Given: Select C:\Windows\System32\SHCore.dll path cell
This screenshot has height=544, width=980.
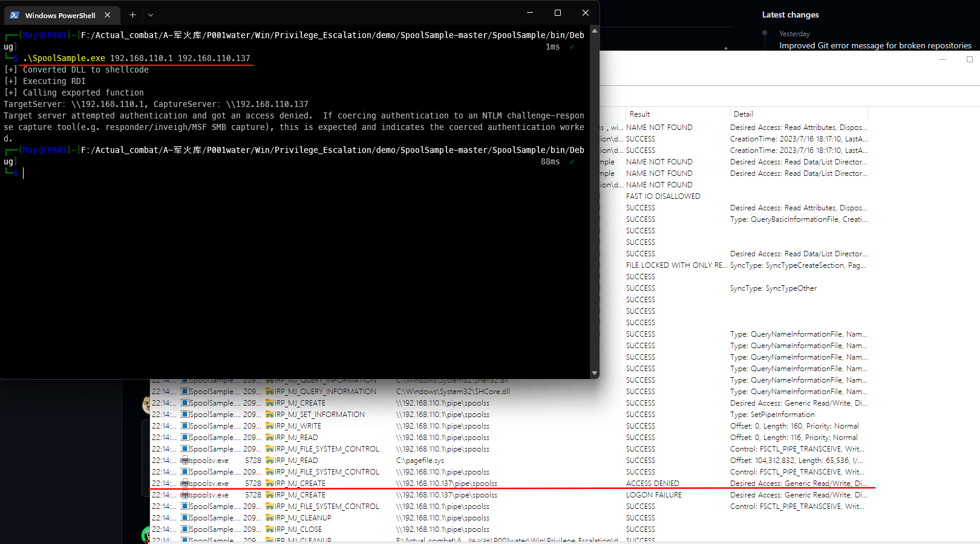Looking at the screenshot, I should pyautogui.click(x=453, y=391).
